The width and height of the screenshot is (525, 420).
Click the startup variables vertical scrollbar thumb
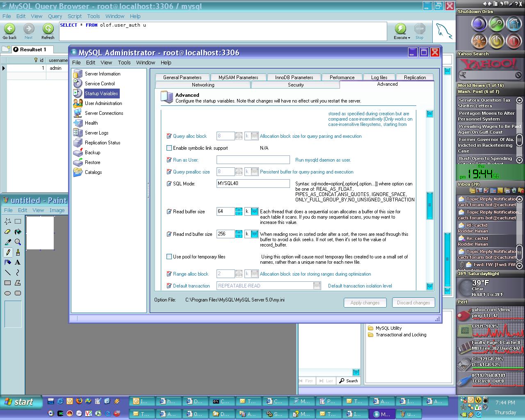429,205
